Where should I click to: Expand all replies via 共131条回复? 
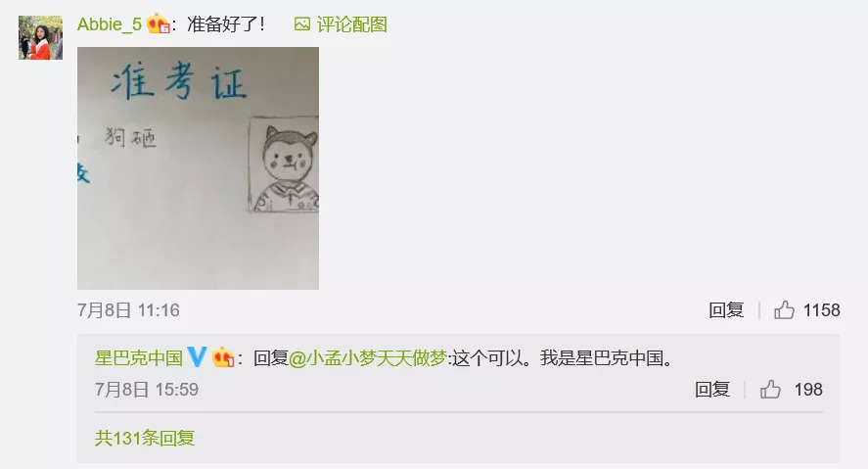[x=145, y=438]
